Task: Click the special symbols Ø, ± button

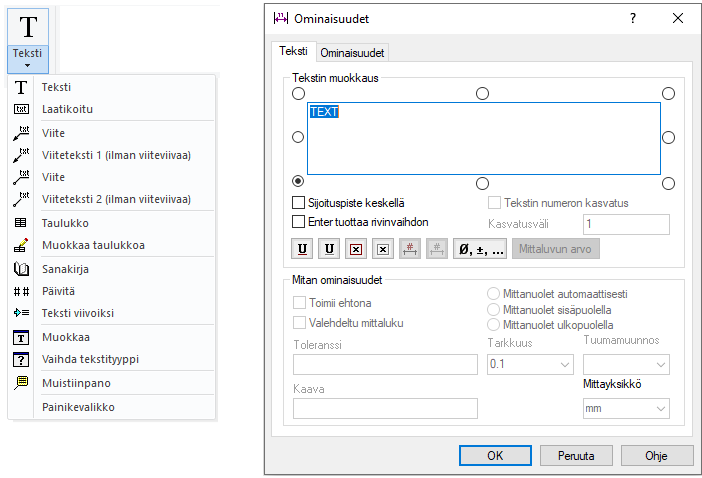Action: (x=481, y=248)
